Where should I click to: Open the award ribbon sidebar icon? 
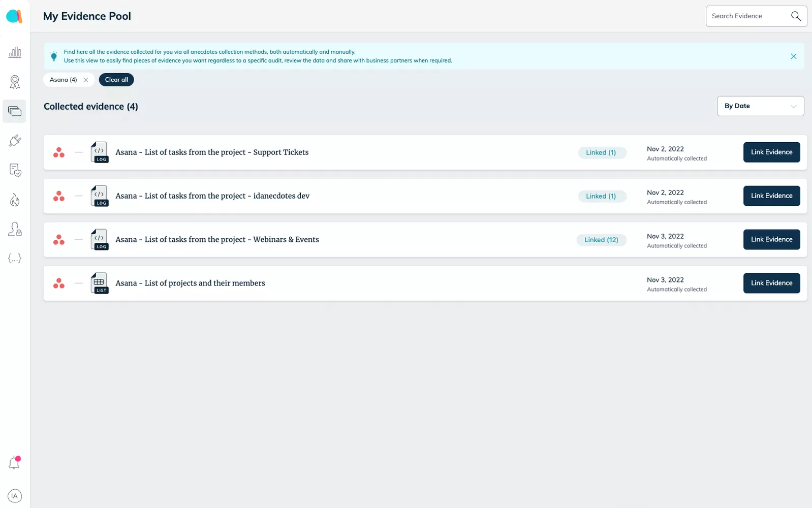[x=15, y=82]
